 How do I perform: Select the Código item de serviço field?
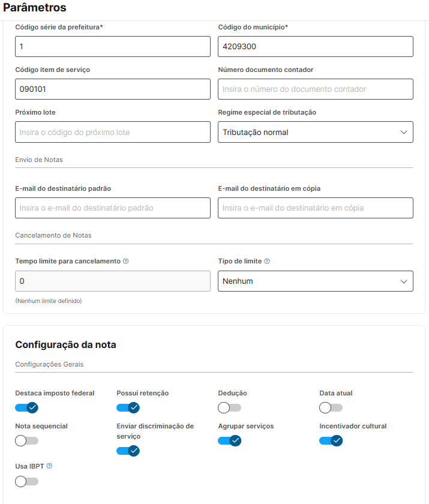coord(113,89)
